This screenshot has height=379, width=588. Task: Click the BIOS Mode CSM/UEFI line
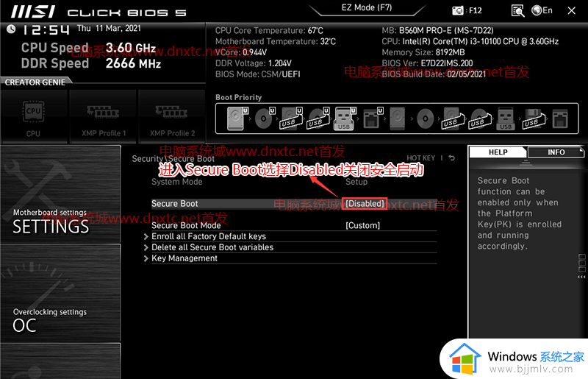pyautogui.click(x=258, y=74)
